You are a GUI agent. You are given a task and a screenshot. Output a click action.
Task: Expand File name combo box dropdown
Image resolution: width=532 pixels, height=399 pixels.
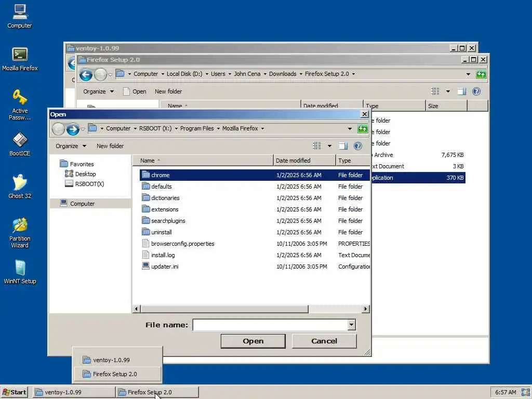pos(352,325)
